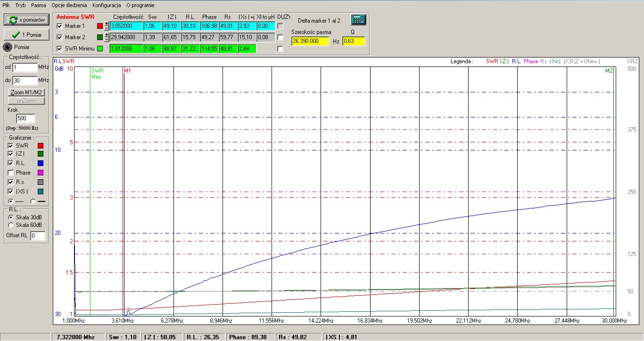Uncheck the SWR Minimu marker checkbox
This screenshot has height=341, width=644.
pos(59,49)
